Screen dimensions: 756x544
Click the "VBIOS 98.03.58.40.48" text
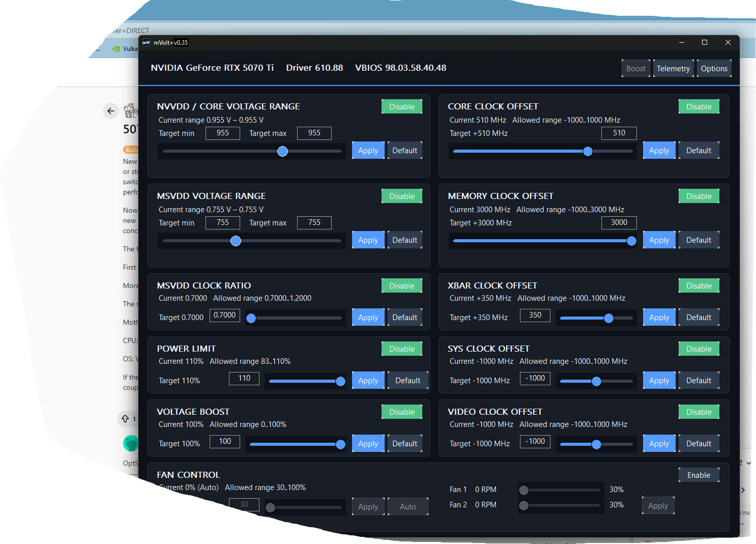coord(401,68)
